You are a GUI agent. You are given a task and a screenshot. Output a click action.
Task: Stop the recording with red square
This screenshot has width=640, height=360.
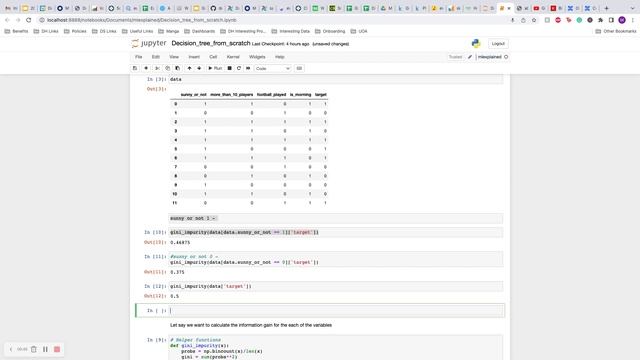coord(57,349)
